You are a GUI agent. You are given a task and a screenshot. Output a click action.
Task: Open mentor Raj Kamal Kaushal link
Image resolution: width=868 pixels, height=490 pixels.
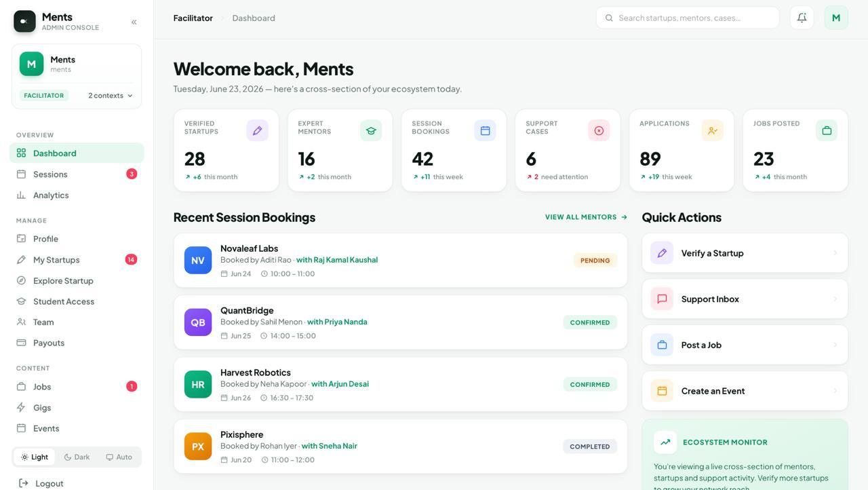point(337,259)
